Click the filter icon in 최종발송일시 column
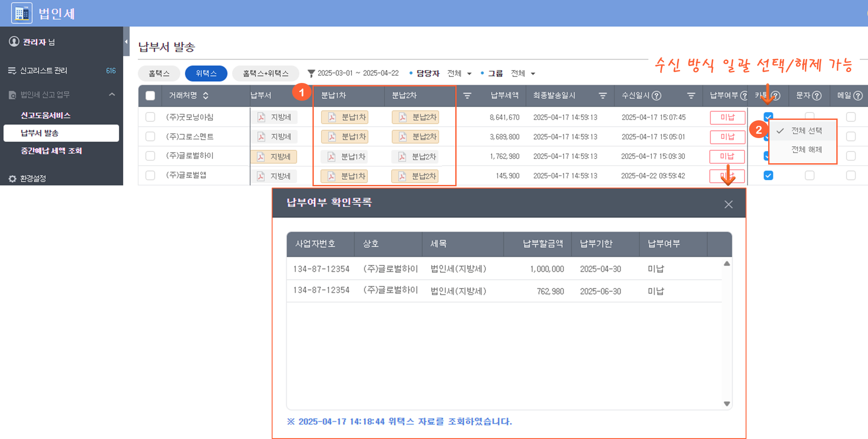868x439 pixels. point(602,96)
